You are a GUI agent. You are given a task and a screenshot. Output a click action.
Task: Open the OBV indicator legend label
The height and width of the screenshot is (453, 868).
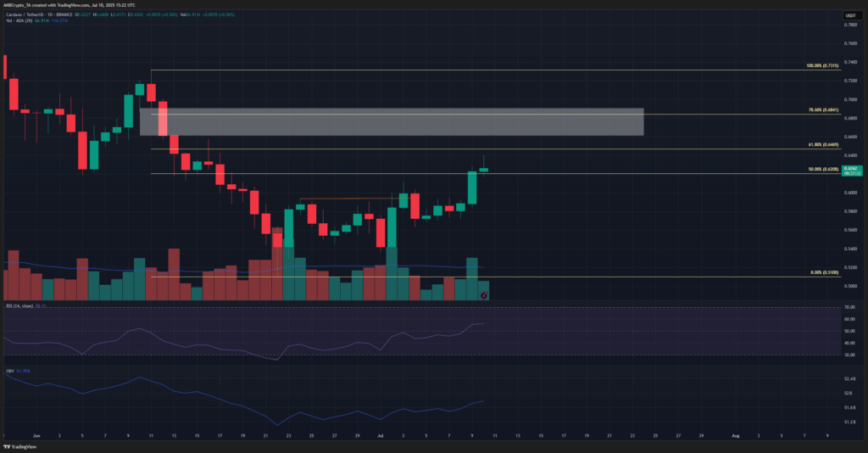[10, 370]
